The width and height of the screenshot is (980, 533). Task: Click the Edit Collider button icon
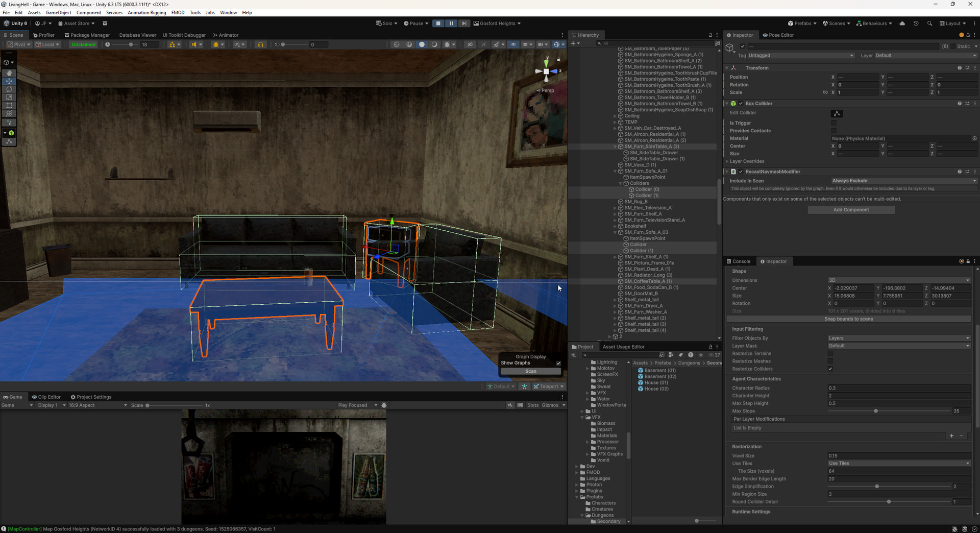pos(837,113)
